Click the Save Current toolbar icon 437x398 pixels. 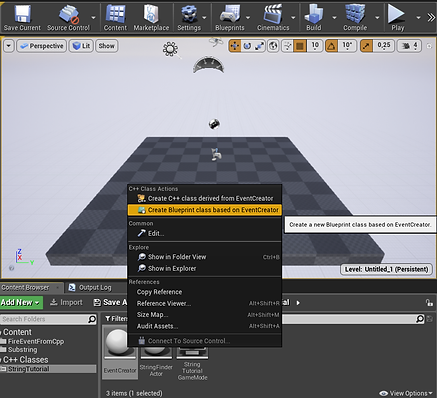[22, 18]
